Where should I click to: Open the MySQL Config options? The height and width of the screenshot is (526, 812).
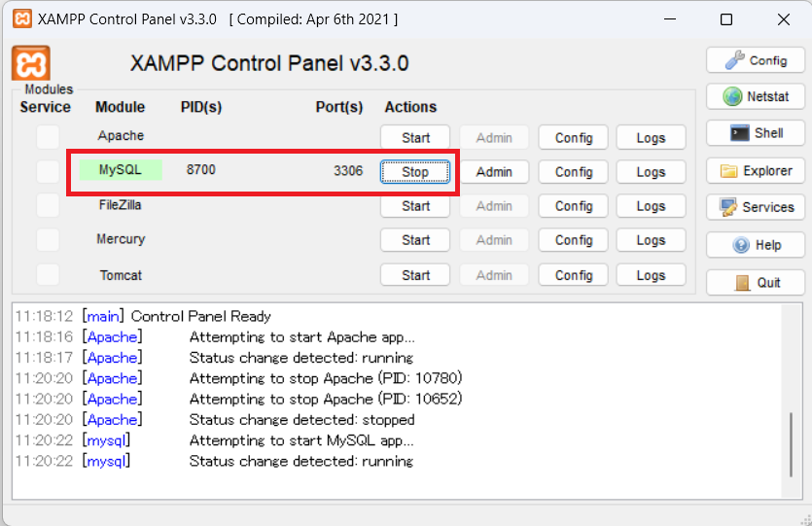[x=574, y=172]
